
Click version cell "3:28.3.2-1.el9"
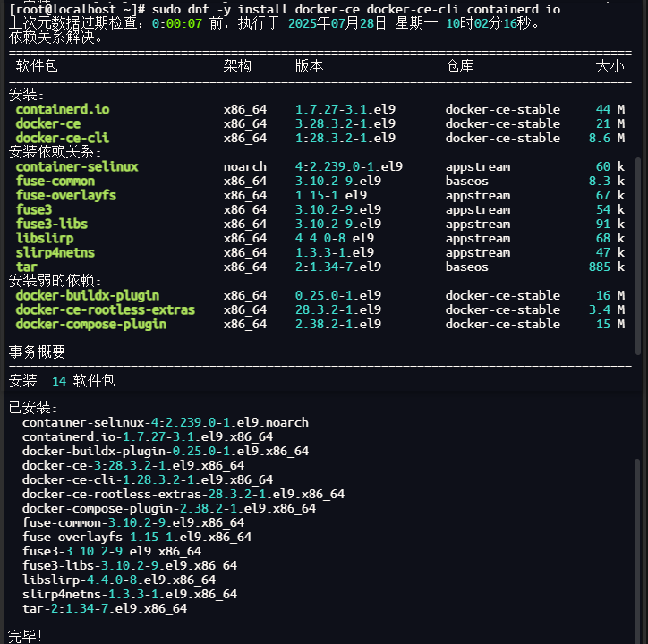(x=345, y=123)
